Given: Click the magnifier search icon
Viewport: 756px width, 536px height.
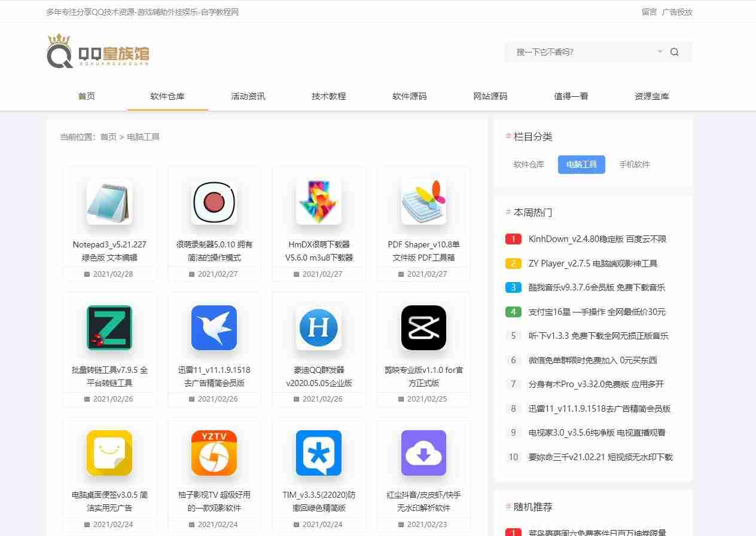Looking at the screenshot, I should click(674, 52).
